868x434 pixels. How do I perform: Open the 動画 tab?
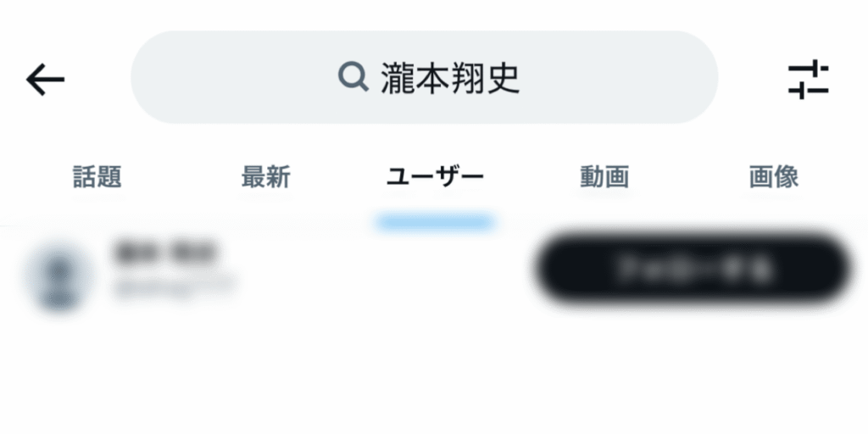click(604, 177)
